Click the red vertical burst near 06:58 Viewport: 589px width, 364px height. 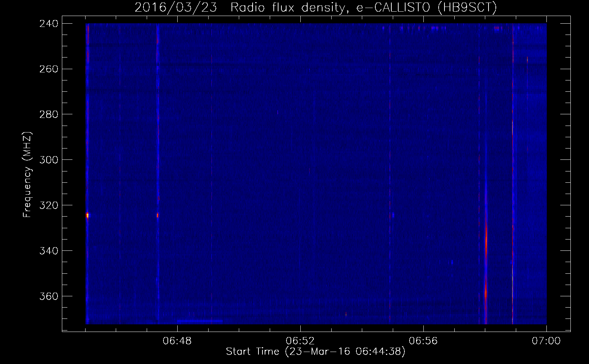[486, 255]
